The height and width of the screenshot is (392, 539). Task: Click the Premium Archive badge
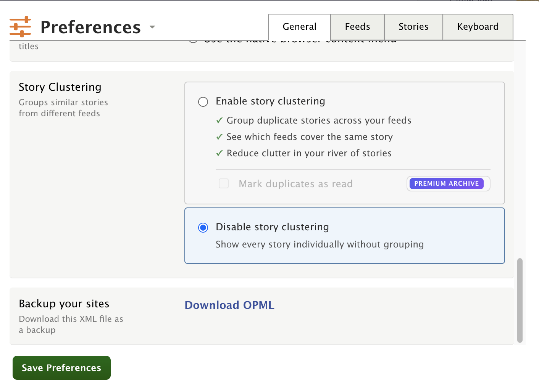point(446,184)
